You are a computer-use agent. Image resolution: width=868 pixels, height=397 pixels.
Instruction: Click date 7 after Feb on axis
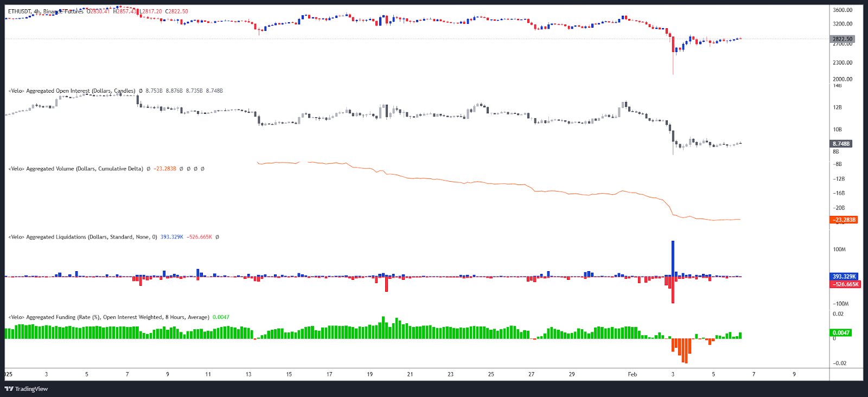(754, 374)
